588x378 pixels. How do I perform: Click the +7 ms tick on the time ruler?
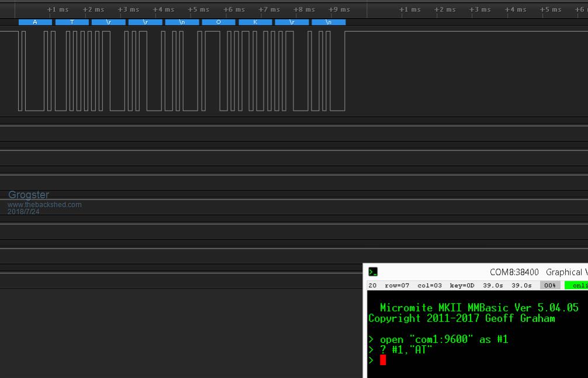coord(269,10)
